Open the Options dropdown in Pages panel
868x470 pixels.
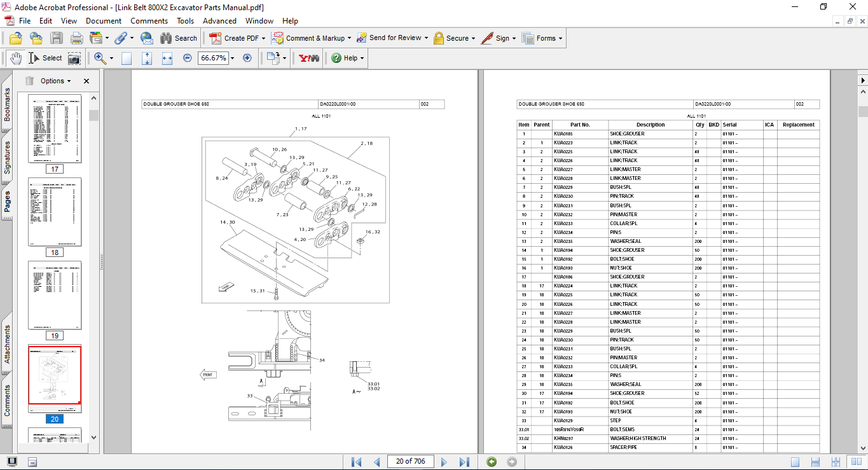(x=56, y=81)
